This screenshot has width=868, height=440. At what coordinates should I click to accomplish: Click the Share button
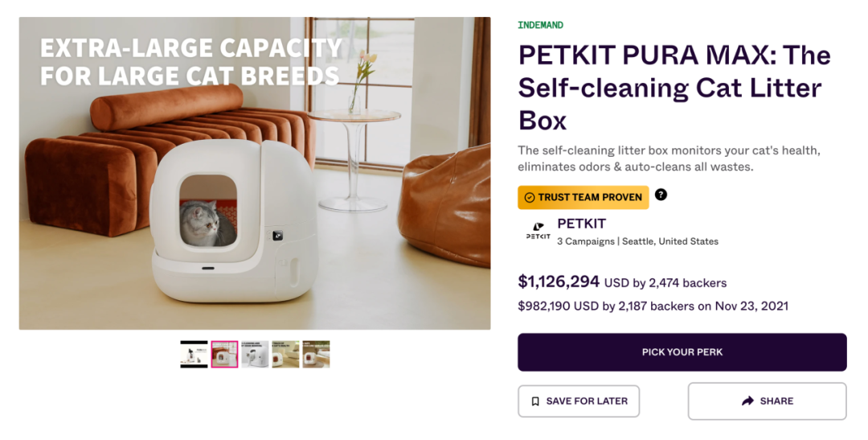pos(767,401)
